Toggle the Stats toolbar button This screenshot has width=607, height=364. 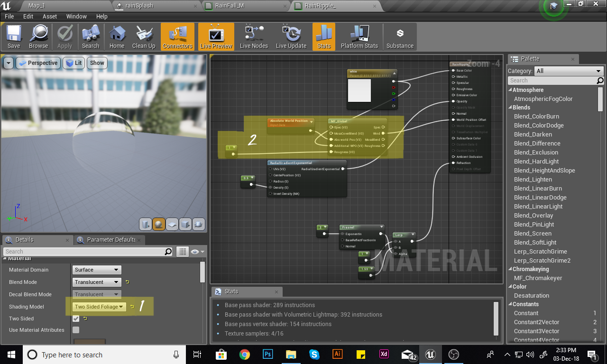324,36
